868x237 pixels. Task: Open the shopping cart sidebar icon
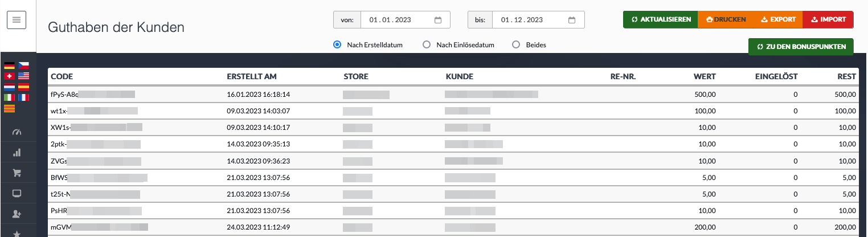click(17, 173)
